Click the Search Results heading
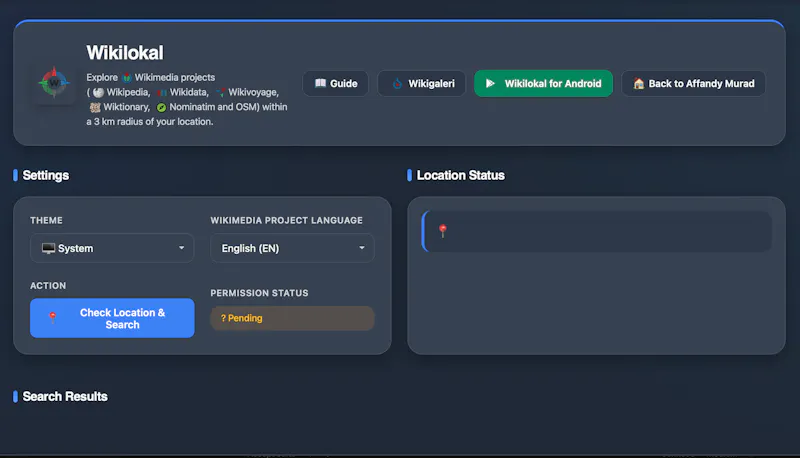Screen dimensions: 800x458 [65, 396]
